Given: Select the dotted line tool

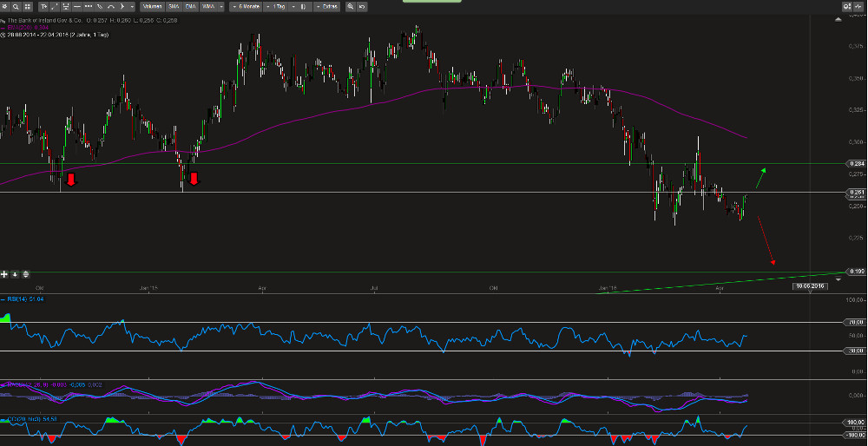Looking at the screenshot, I should [89, 7].
